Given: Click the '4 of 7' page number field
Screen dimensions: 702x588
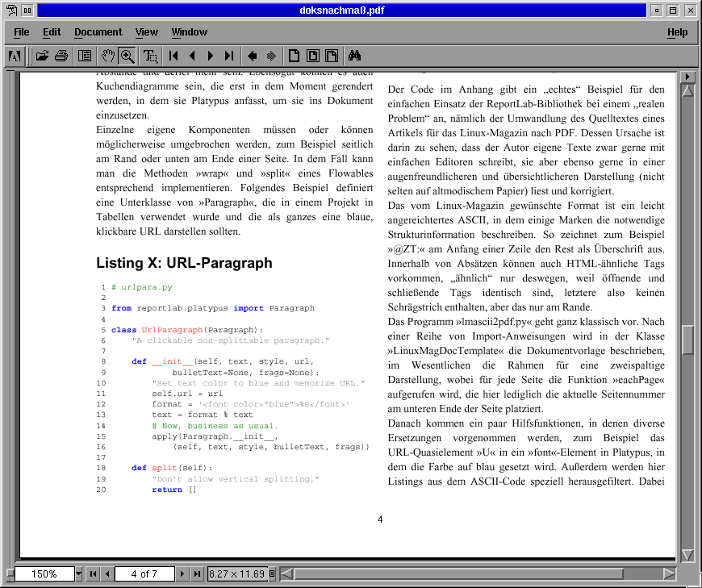Looking at the screenshot, I should click(144, 574).
